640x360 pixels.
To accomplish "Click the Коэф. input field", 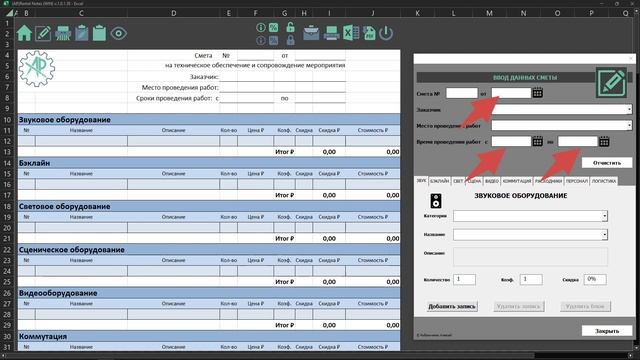I will point(531,279).
